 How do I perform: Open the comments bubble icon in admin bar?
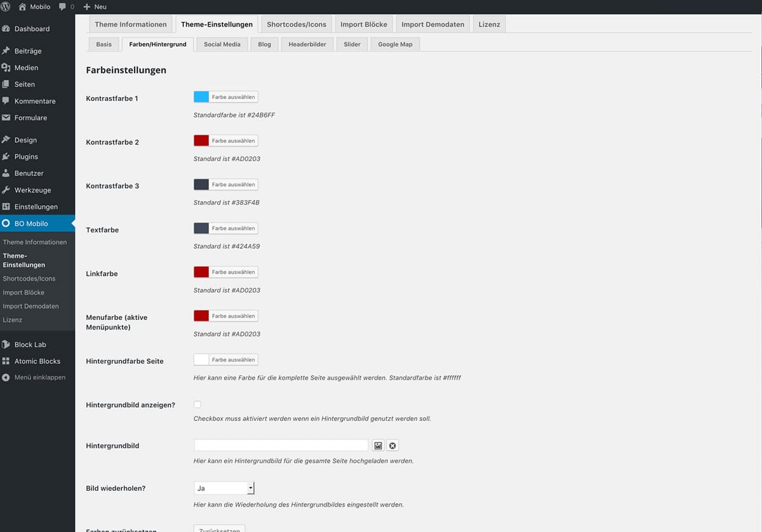coord(63,6)
